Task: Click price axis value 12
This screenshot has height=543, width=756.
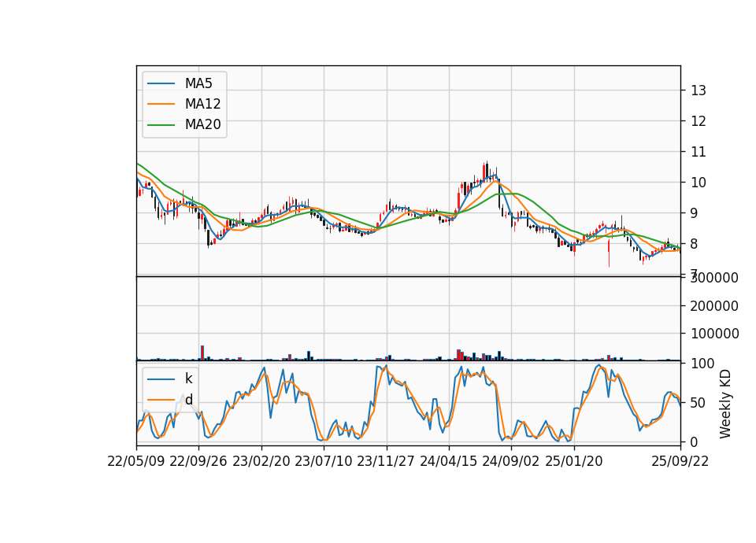Action: (699, 121)
